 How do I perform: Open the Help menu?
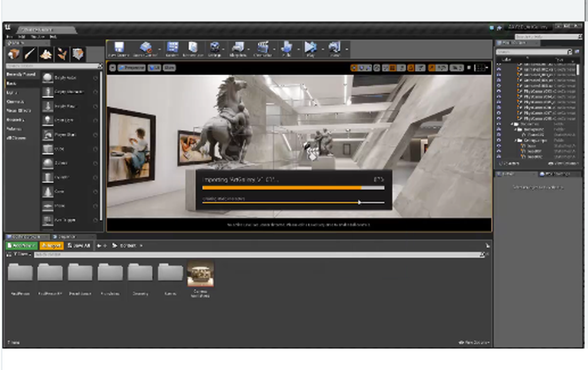point(54,36)
